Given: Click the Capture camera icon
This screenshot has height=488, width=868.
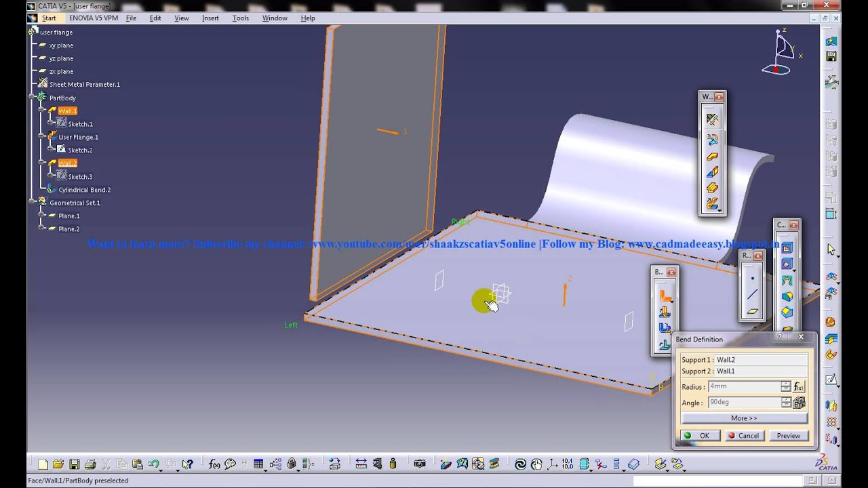Looking at the screenshot, I should point(420,464).
